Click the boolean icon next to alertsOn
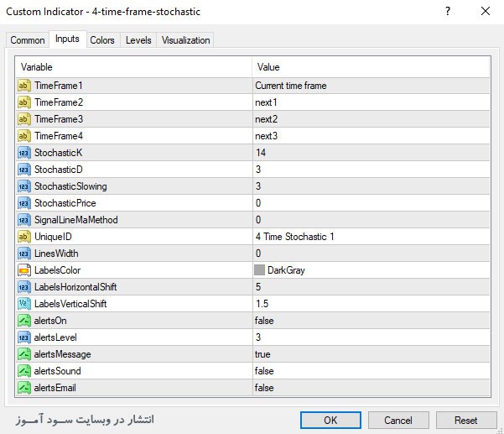The width and height of the screenshot is (504, 434). click(23, 321)
